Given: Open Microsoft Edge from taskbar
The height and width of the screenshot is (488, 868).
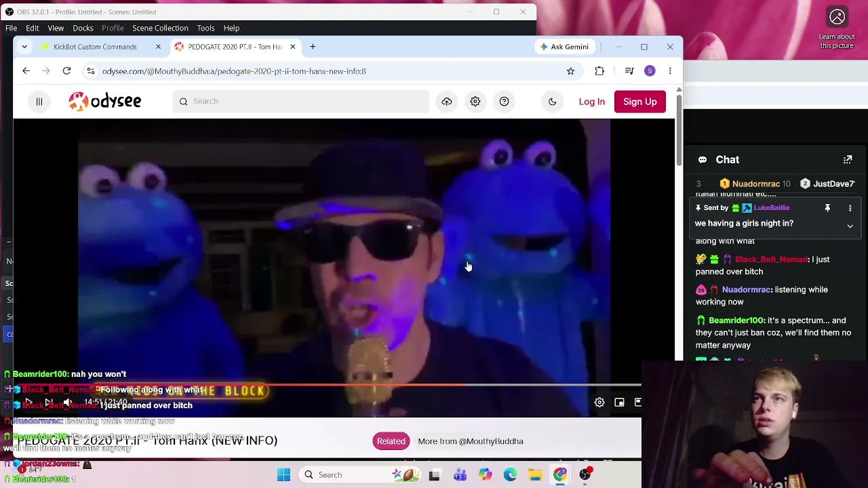Looking at the screenshot, I should [510, 475].
